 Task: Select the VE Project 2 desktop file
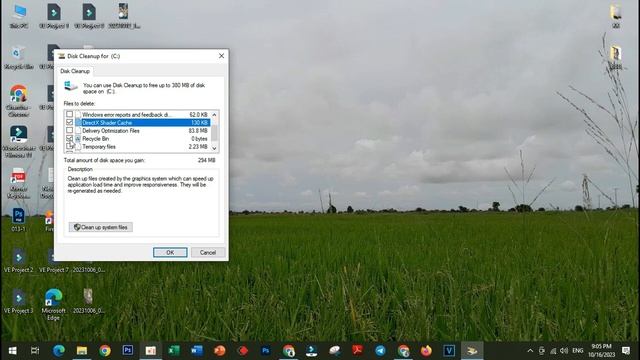click(x=18, y=260)
